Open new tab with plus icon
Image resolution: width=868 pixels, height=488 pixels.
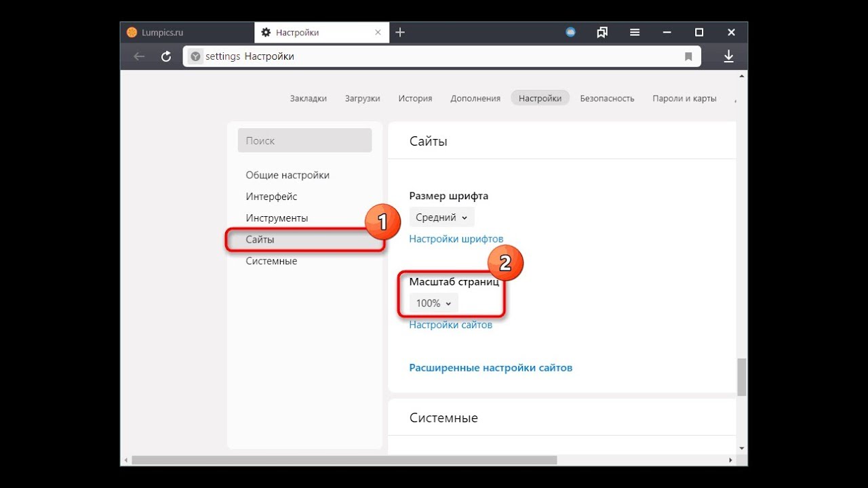(400, 32)
